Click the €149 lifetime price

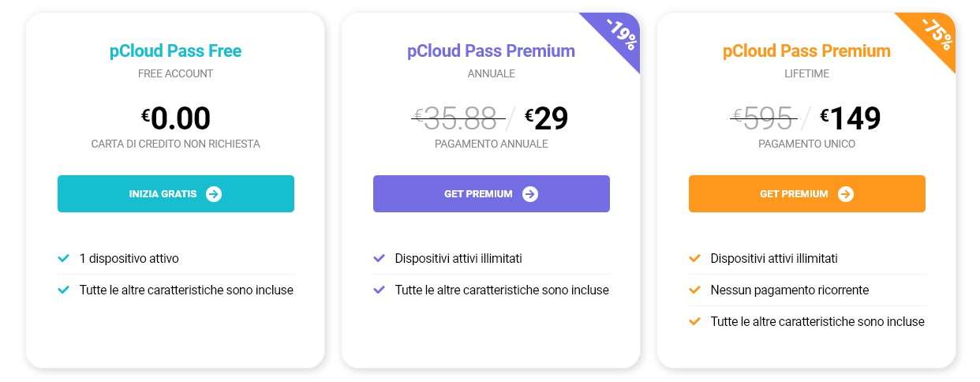coord(851,118)
